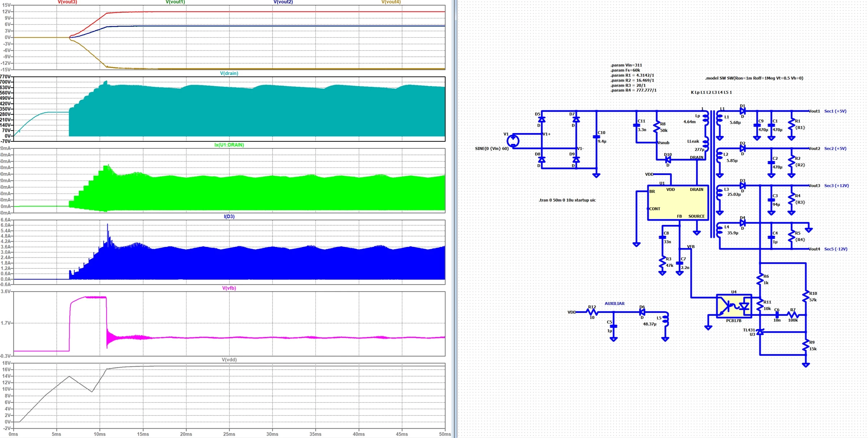The width and height of the screenshot is (868, 438).
Task: Click the Sec3 (+12V) comment label
Action: click(x=837, y=186)
